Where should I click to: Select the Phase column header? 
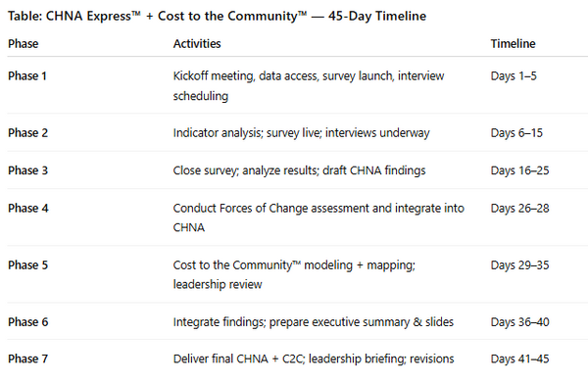tap(24, 44)
